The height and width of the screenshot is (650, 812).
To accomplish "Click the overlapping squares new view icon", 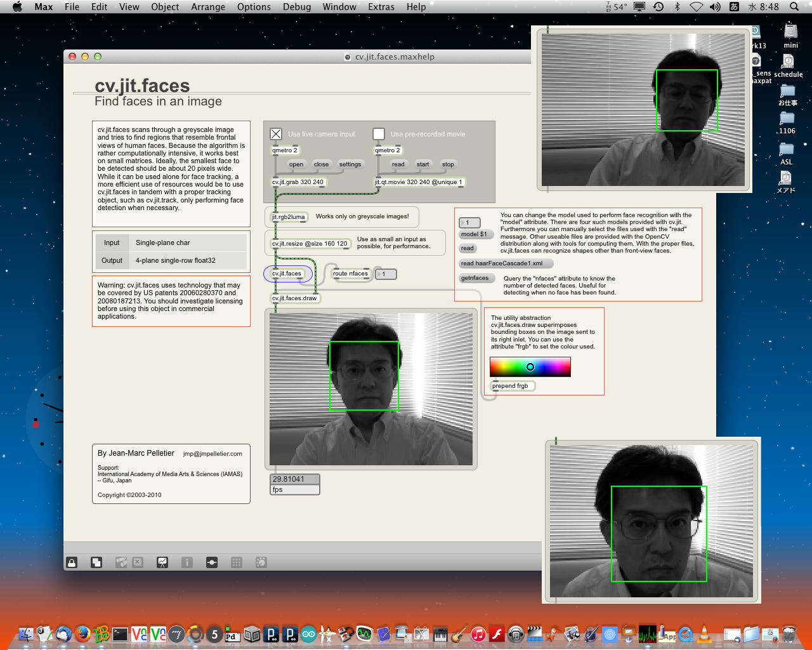I will click(96, 562).
